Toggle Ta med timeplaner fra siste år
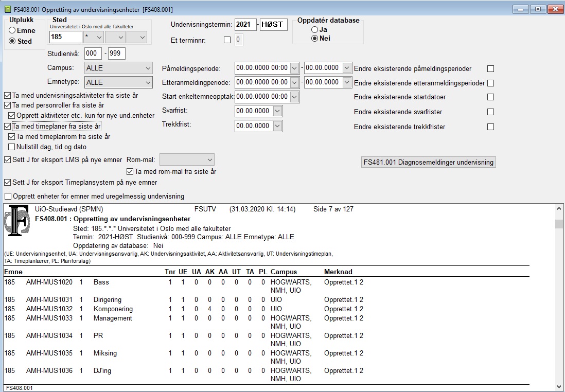This screenshot has width=565, height=392. click(x=8, y=127)
